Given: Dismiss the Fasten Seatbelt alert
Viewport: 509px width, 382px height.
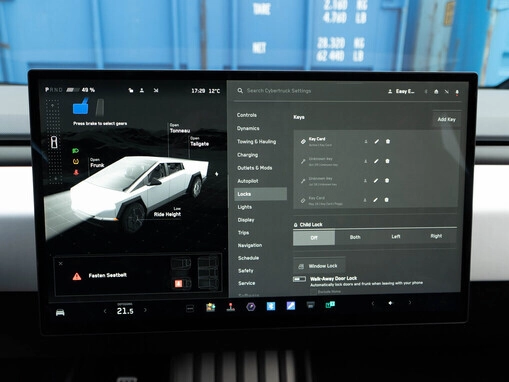Looking at the screenshot, I should (x=61, y=264).
